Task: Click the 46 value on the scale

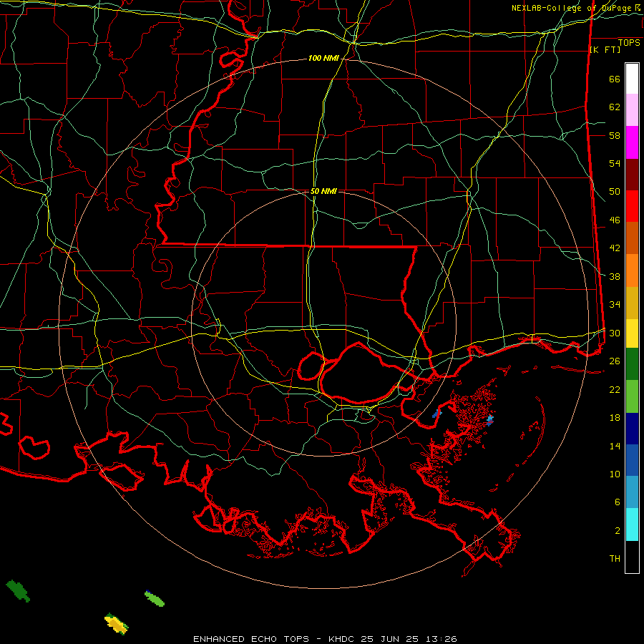Action: tap(615, 220)
